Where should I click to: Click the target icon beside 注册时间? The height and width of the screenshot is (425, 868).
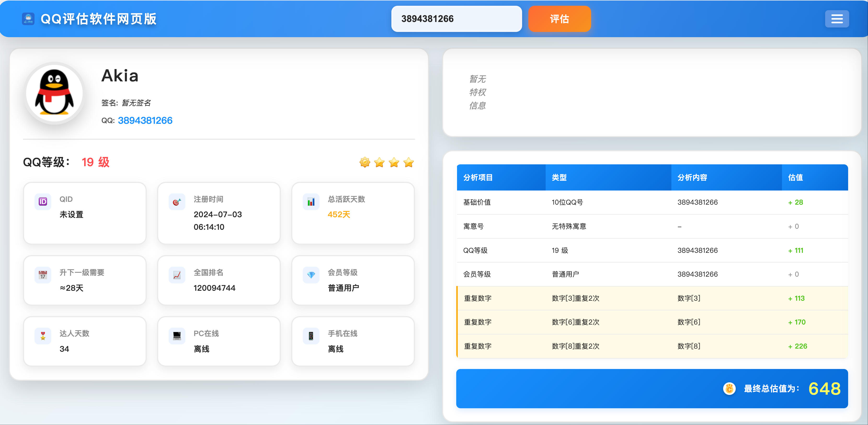pyautogui.click(x=177, y=202)
